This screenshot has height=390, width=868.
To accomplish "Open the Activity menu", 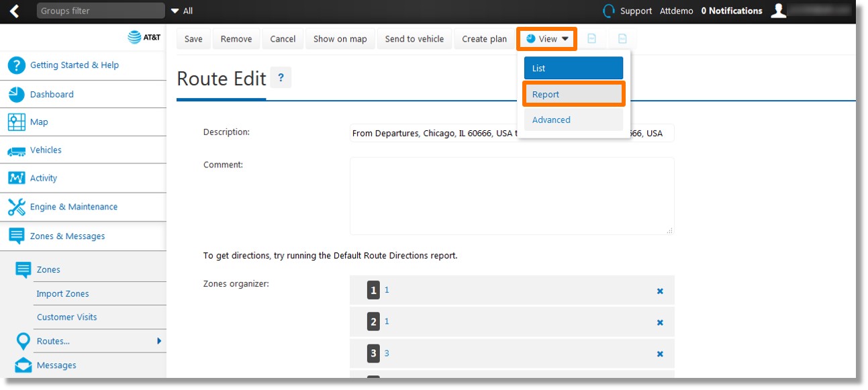I will tap(44, 179).
